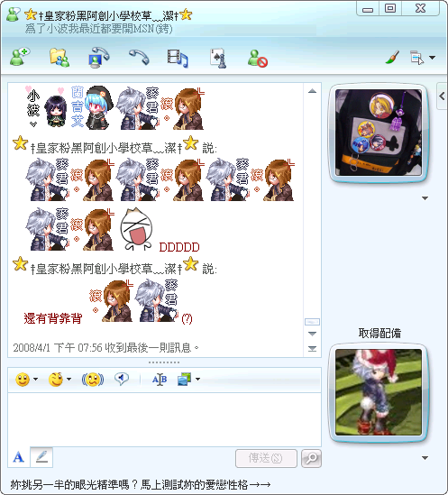The image size is (448, 495).
Task: Start a video call with webcam icon
Action: (x=99, y=57)
